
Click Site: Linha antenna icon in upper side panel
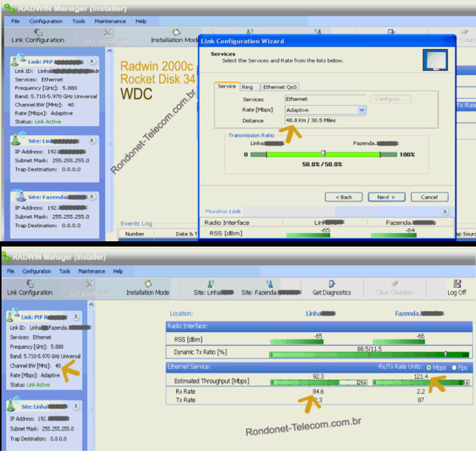click(x=18, y=139)
